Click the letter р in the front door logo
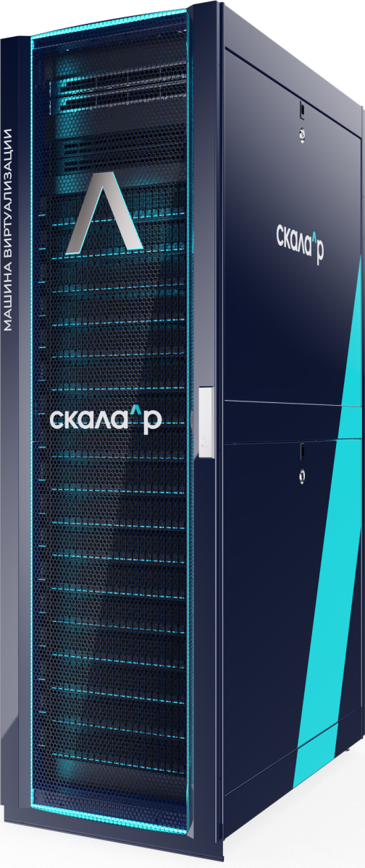The width and height of the screenshot is (365, 868). pyautogui.click(x=152, y=424)
